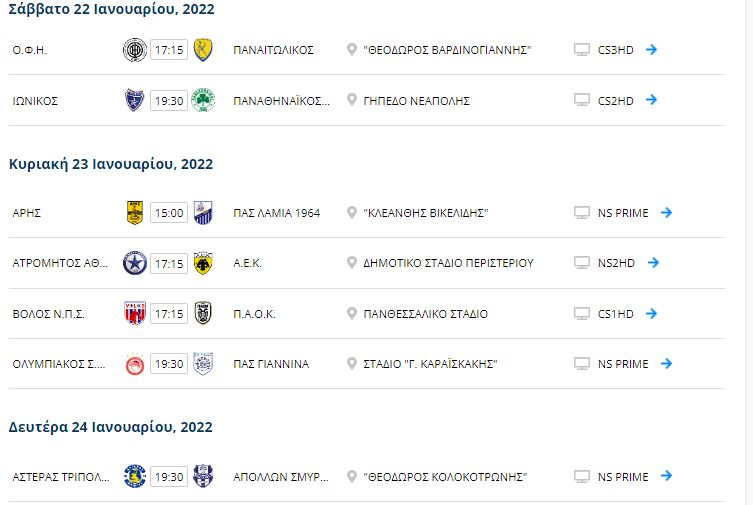Click the location pin for Panthessaliko Stadio
This screenshot has width=753, height=505.
(352, 314)
